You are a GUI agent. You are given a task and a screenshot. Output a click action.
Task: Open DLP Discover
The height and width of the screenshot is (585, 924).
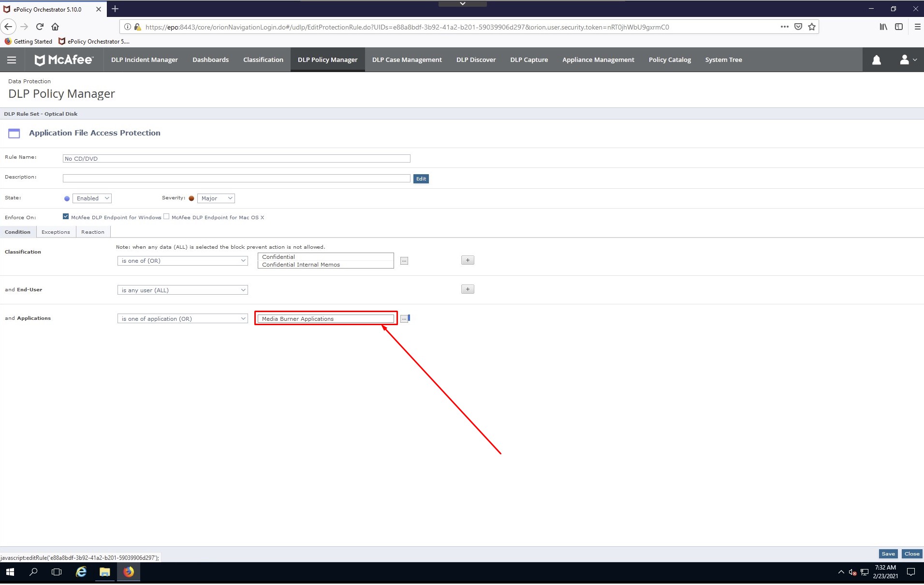[476, 60]
